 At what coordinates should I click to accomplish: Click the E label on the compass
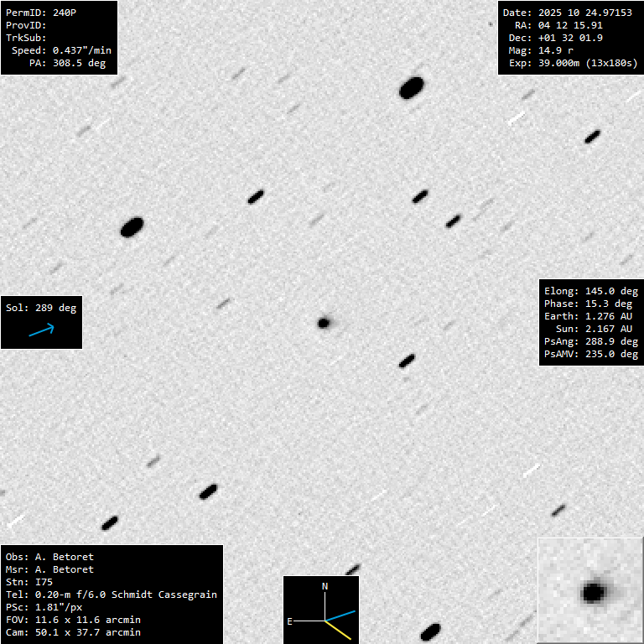[290, 621]
